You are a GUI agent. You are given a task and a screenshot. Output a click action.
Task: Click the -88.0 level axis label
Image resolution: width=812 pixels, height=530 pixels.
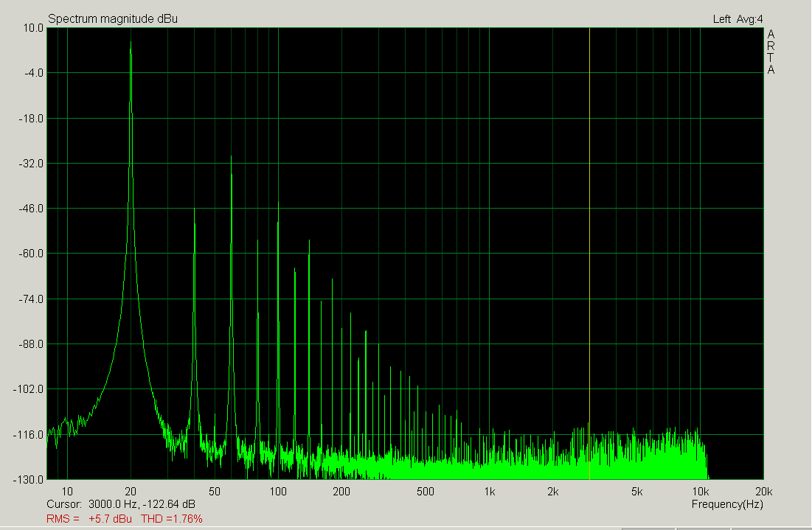32,344
